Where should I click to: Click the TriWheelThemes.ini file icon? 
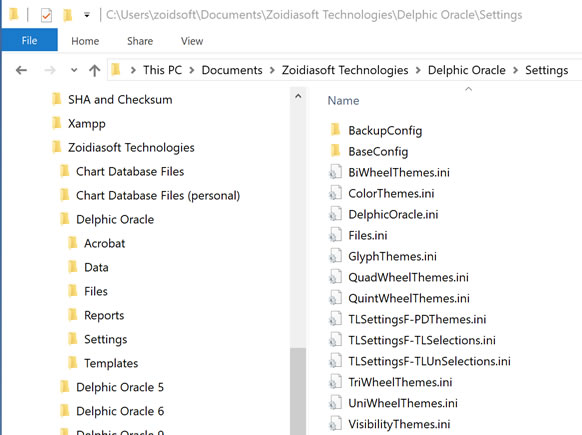[x=335, y=382]
